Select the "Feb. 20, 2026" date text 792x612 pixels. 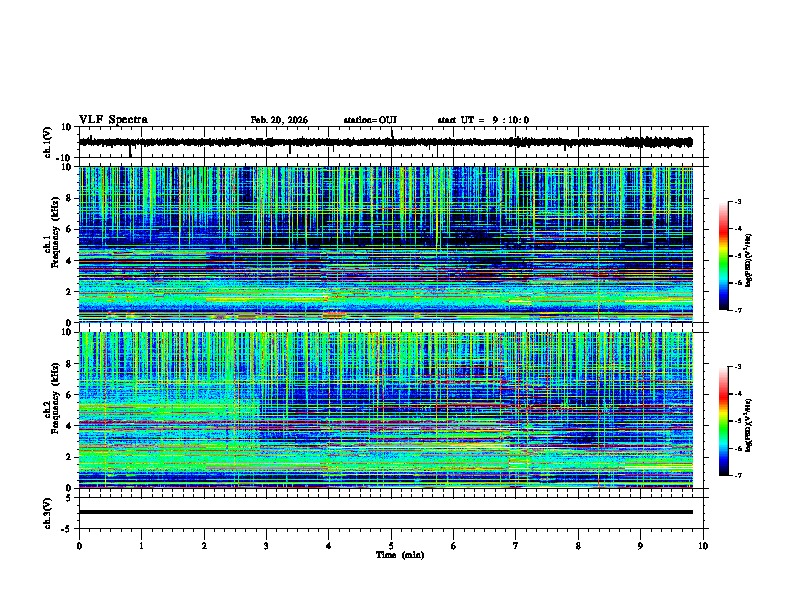point(279,120)
